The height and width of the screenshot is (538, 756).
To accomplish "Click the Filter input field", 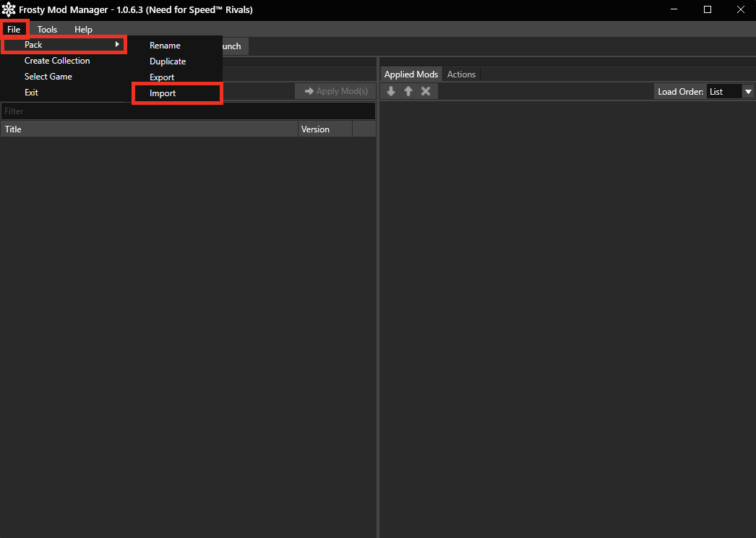I will [x=188, y=111].
